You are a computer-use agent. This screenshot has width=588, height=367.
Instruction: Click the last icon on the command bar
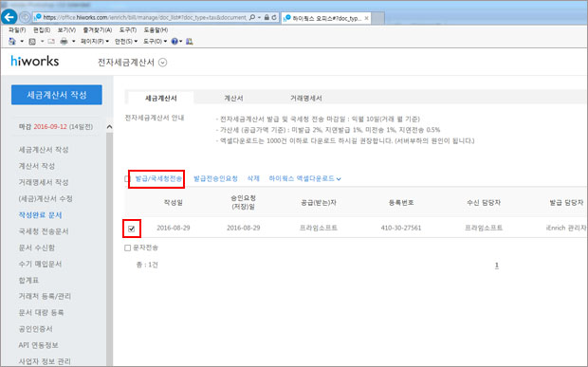pos(190,41)
